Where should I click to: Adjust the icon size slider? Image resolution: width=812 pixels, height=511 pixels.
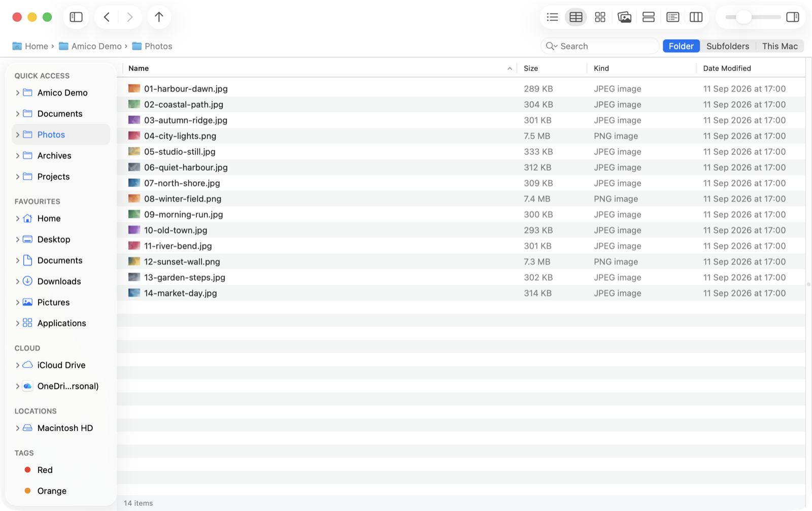tap(743, 17)
